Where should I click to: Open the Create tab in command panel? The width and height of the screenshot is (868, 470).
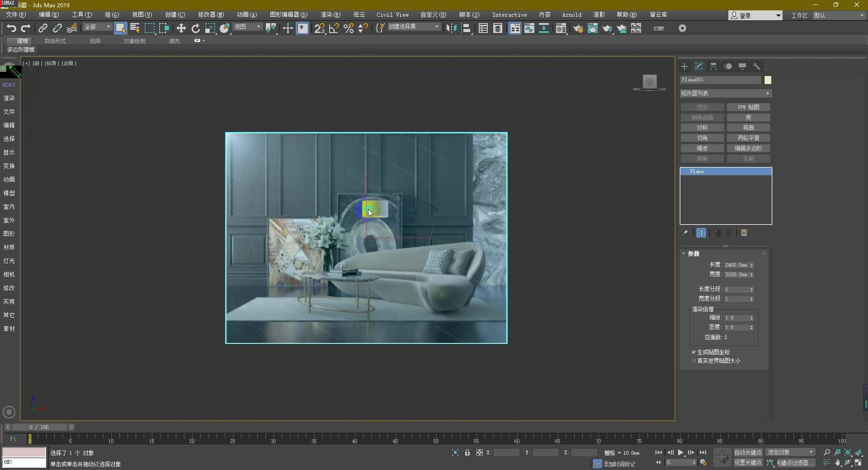click(684, 66)
